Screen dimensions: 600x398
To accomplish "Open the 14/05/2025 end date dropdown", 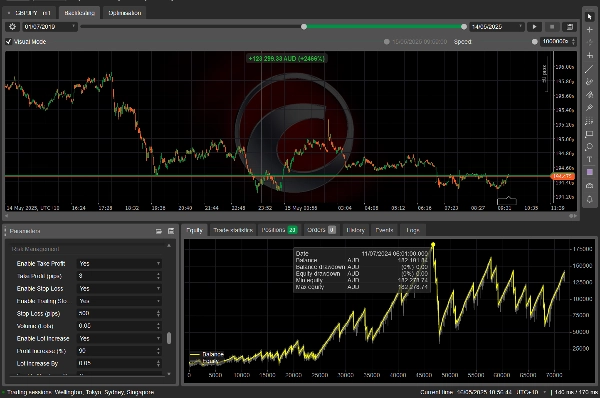I will [497, 27].
